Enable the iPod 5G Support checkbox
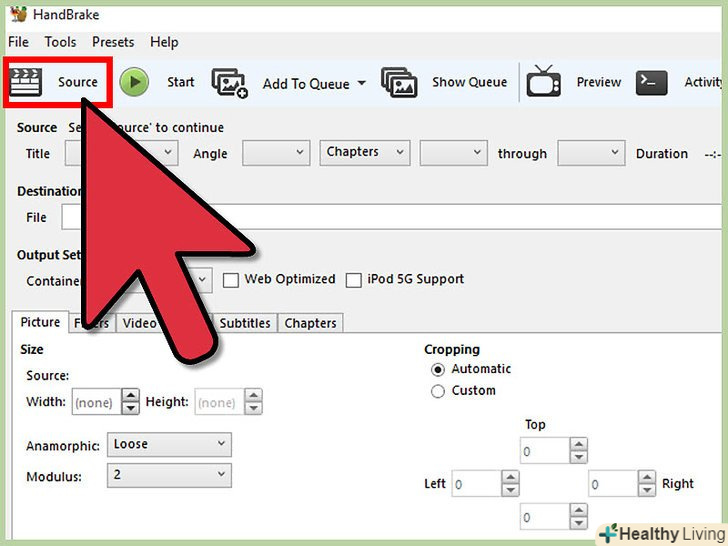 (x=354, y=280)
